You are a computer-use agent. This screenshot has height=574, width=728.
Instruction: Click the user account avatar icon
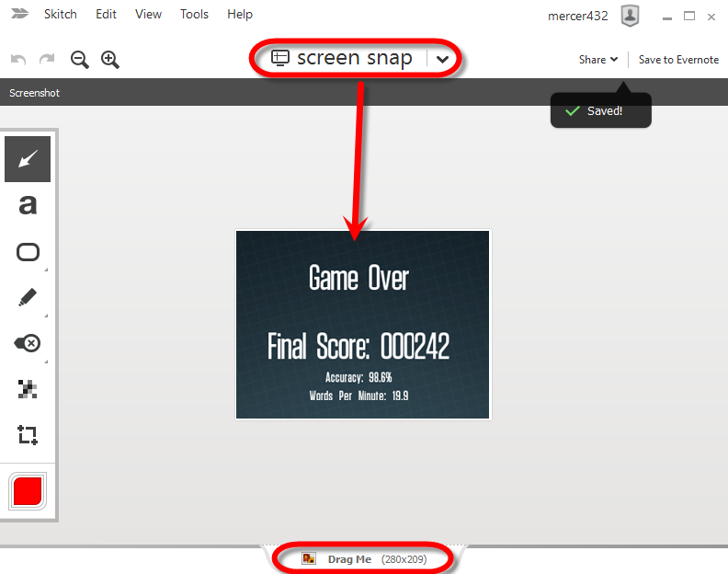click(630, 16)
